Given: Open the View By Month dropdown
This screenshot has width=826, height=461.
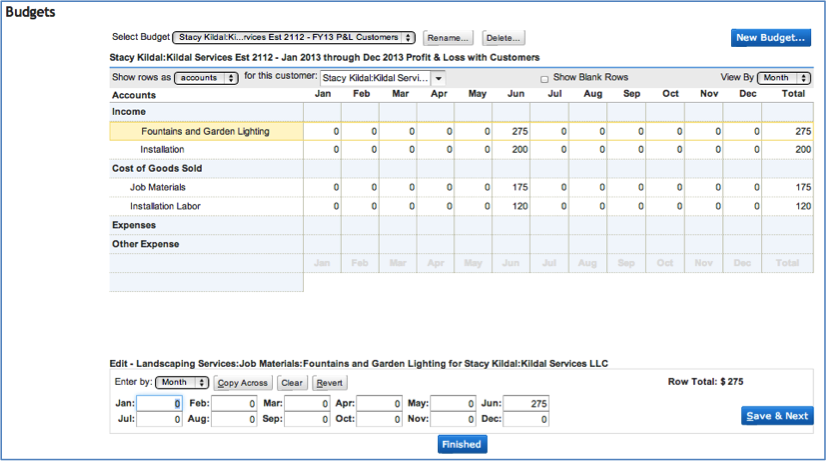Looking at the screenshot, I should pyautogui.click(x=784, y=77).
